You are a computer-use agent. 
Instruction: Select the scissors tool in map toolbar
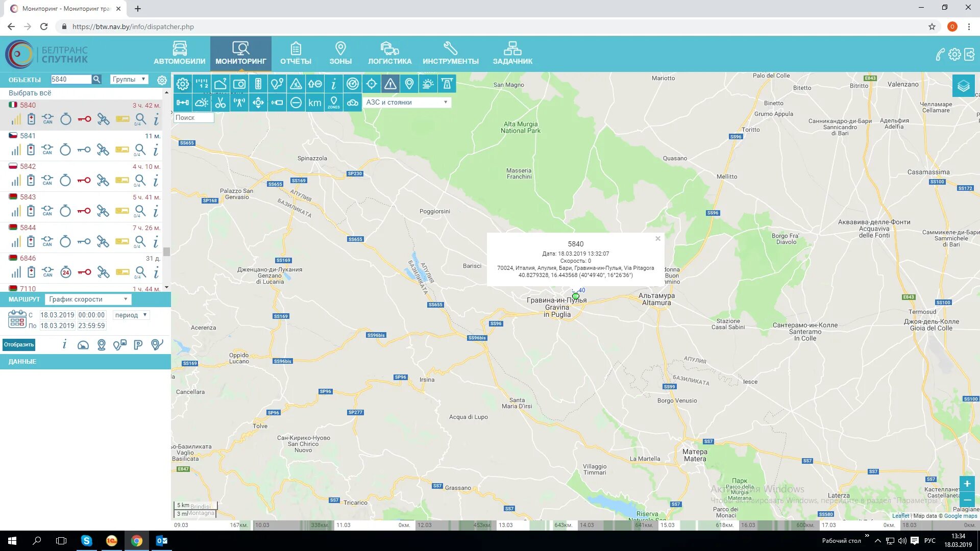click(220, 103)
